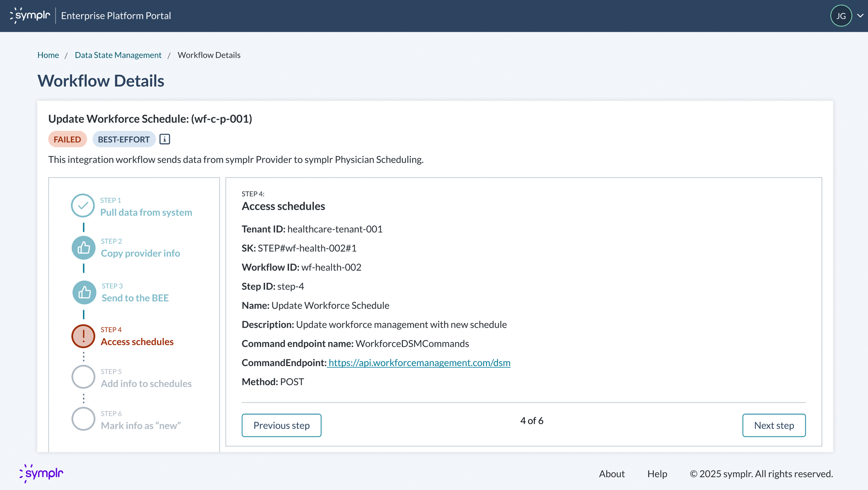
Task: Click the FAILED status badge
Action: 67,139
